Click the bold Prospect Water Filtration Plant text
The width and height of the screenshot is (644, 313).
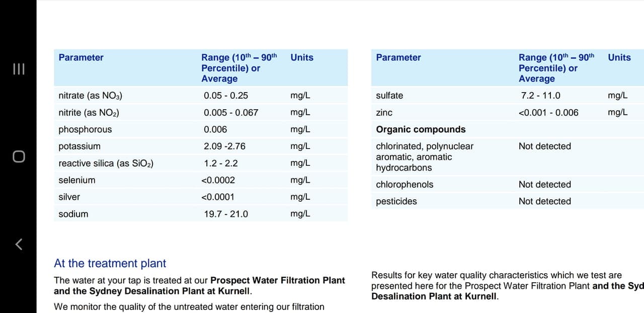278,280
